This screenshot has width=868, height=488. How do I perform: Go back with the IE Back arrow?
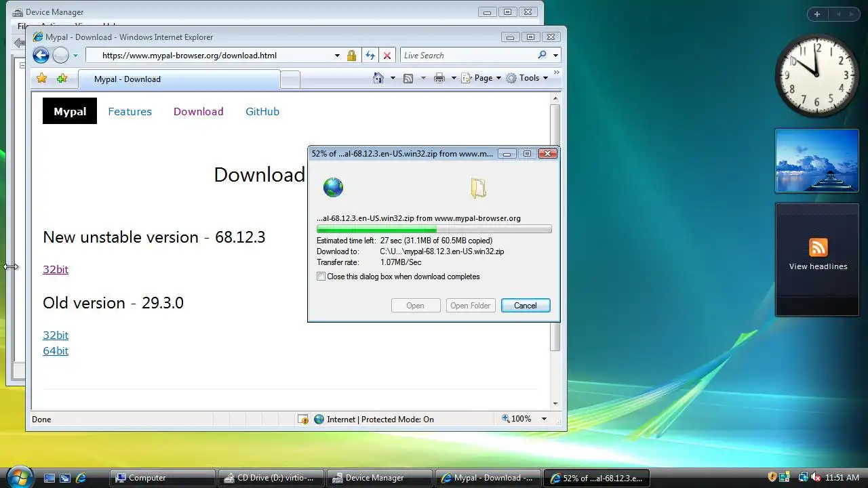41,56
